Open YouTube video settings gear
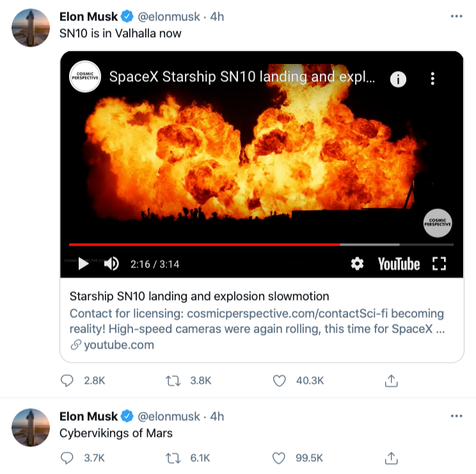 click(358, 264)
